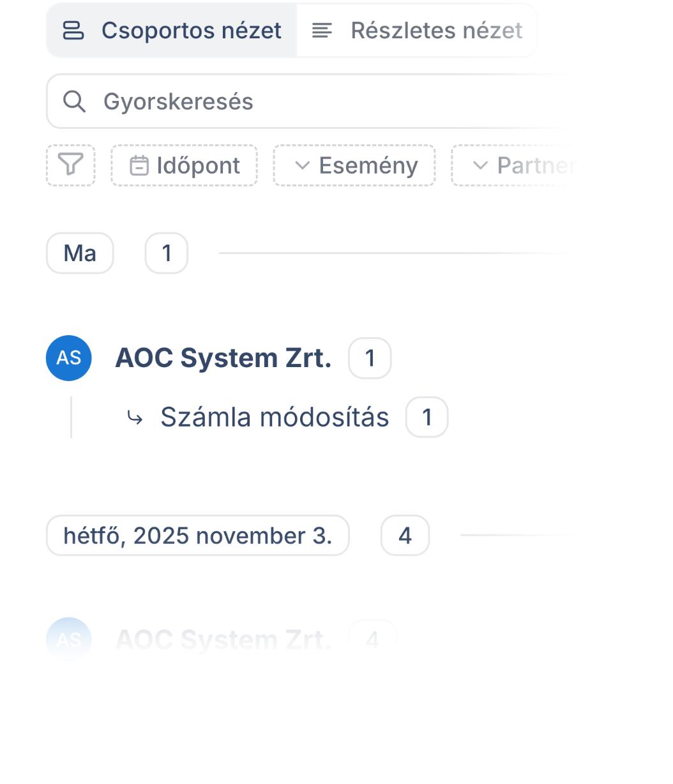The height and width of the screenshot is (784, 673).
Task: Open the Számla módosítás entry
Action: [x=275, y=418]
